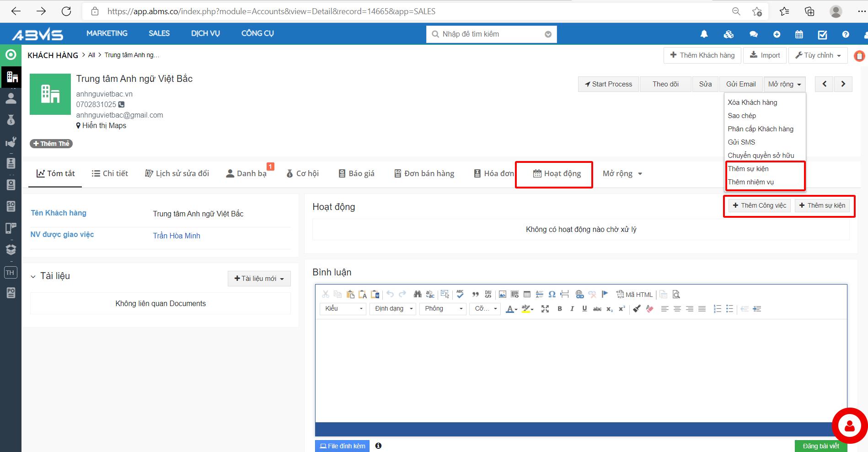Viewport: 868px width, 452px height.
Task: Toggle bold formatting in comment editor
Action: pos(560,309)
